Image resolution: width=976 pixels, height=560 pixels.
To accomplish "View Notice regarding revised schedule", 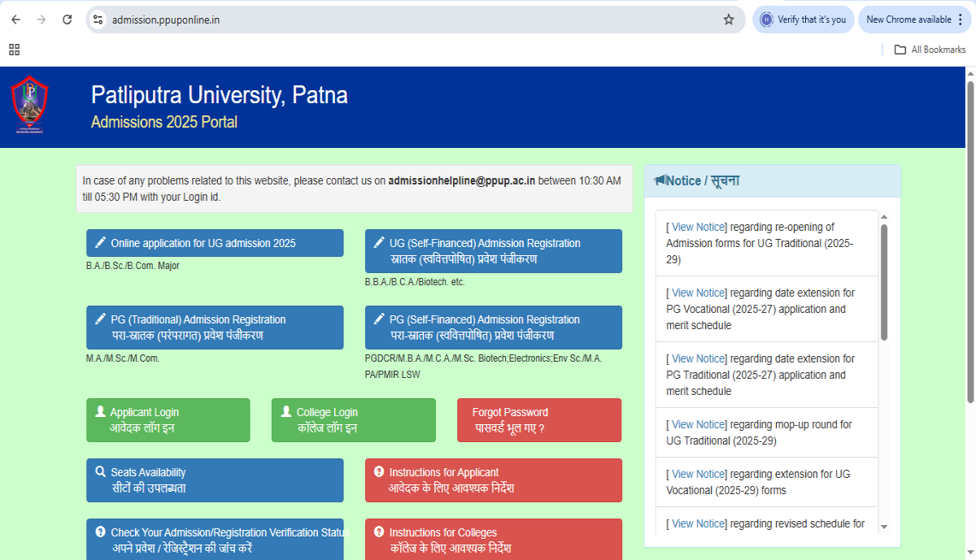I will click(x=698, y=523).
